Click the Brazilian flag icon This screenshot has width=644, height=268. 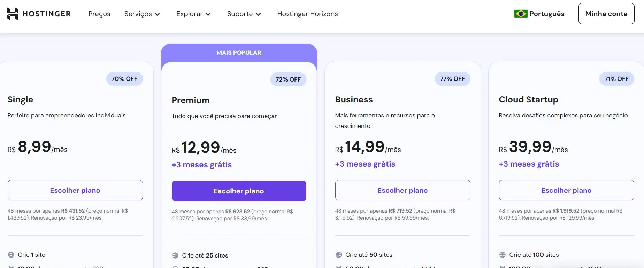pos(520,14)
